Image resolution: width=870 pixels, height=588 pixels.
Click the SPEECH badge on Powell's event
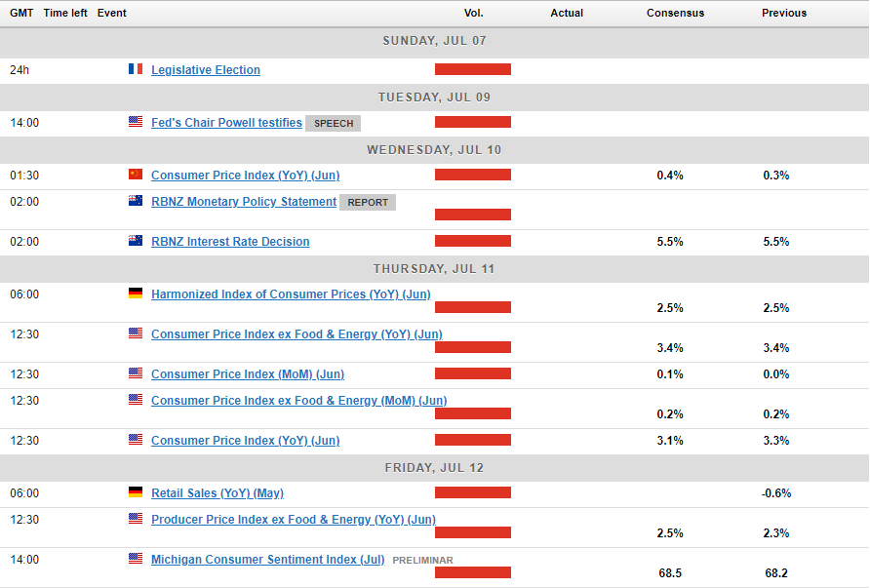point(334,124)
